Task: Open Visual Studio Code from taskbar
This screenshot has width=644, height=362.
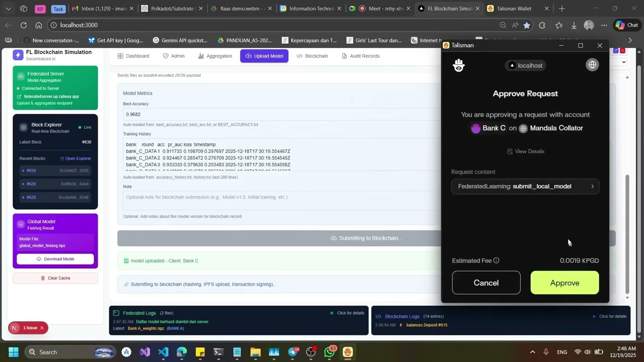Action: point(163,352)
